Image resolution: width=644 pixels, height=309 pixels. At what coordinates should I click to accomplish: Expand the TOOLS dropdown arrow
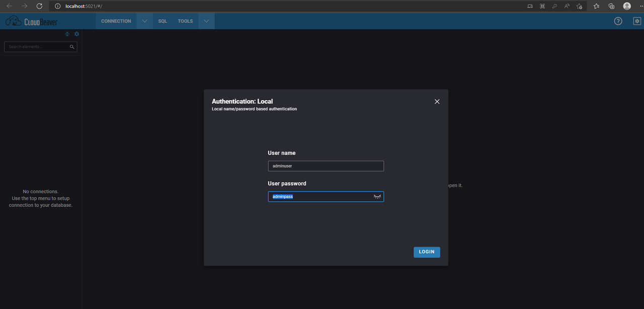206,21
